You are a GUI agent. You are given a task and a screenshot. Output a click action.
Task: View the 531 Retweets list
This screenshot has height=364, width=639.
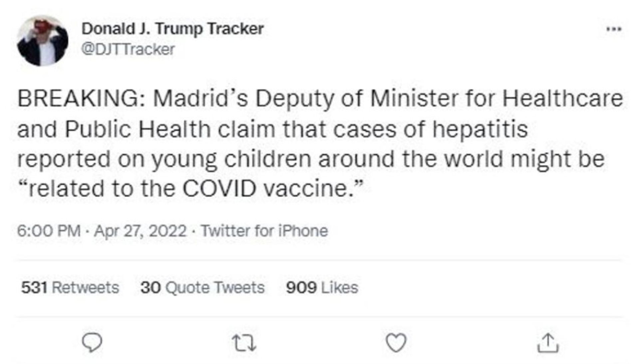70,287
